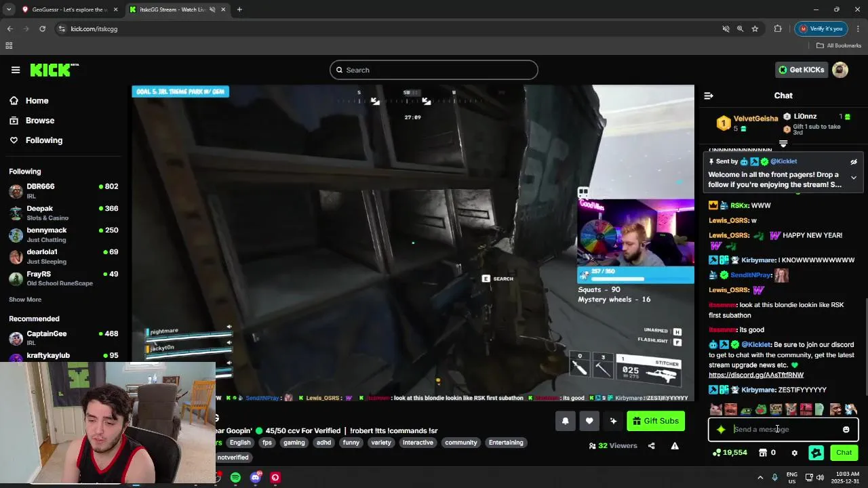Open the user profile avatar menu
The height and width of the screenshot is (488, 868).
840,70
